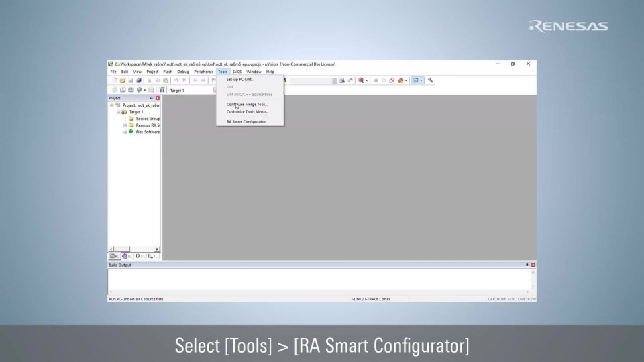
Task: Open the Window menu
Action: click(x=254, y=72)
